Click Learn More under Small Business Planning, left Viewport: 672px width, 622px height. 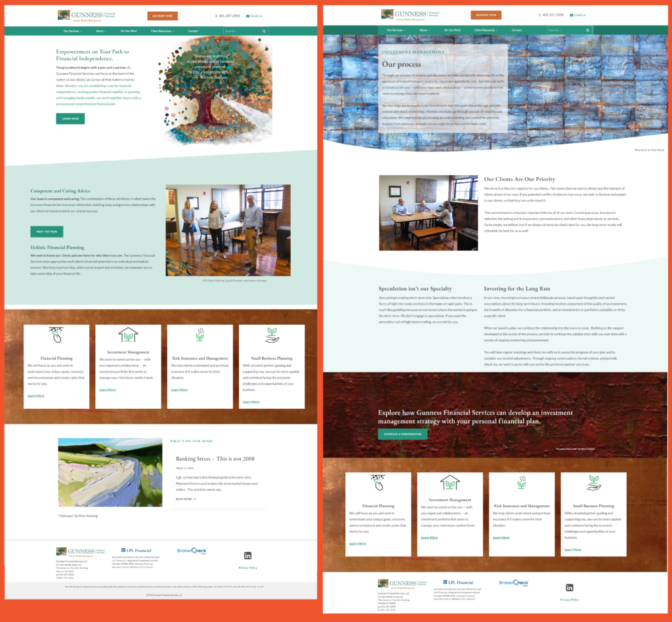[251, 402]
